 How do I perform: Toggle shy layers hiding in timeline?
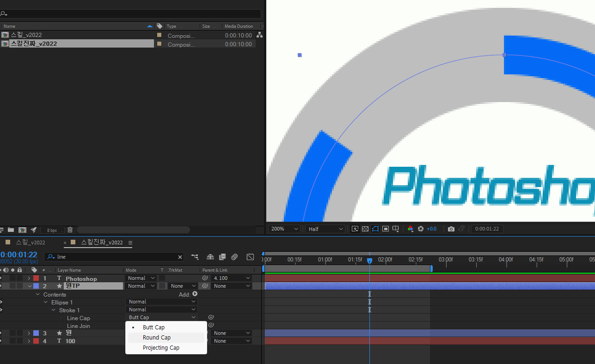[x=210, y=257]
